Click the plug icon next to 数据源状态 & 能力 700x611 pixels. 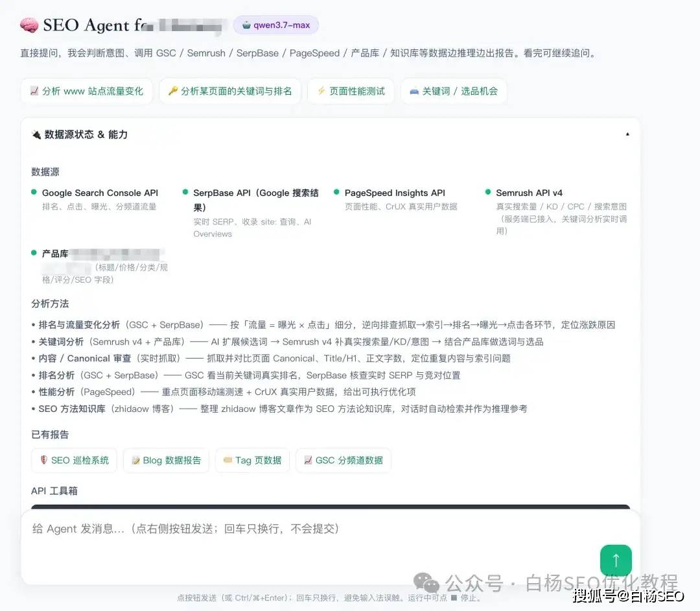[x=36, y=134]
